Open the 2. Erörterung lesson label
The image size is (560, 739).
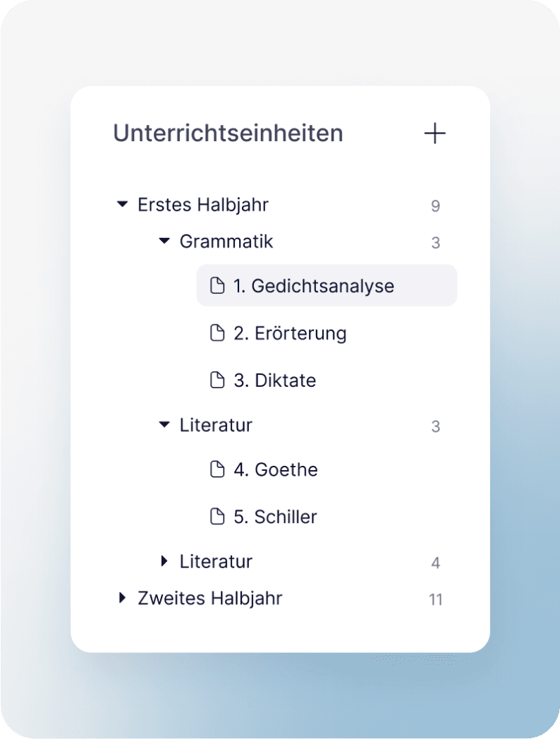[x=290, y=333]
